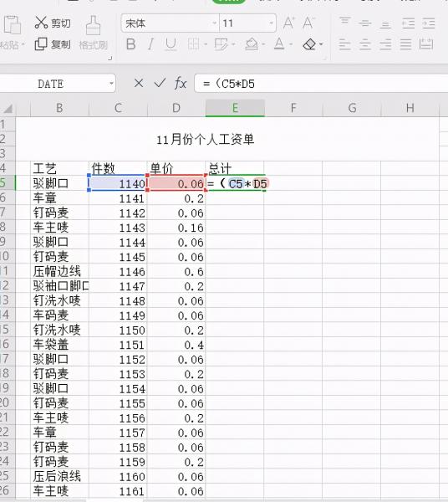Cancel formula entry with X icon

139,84
